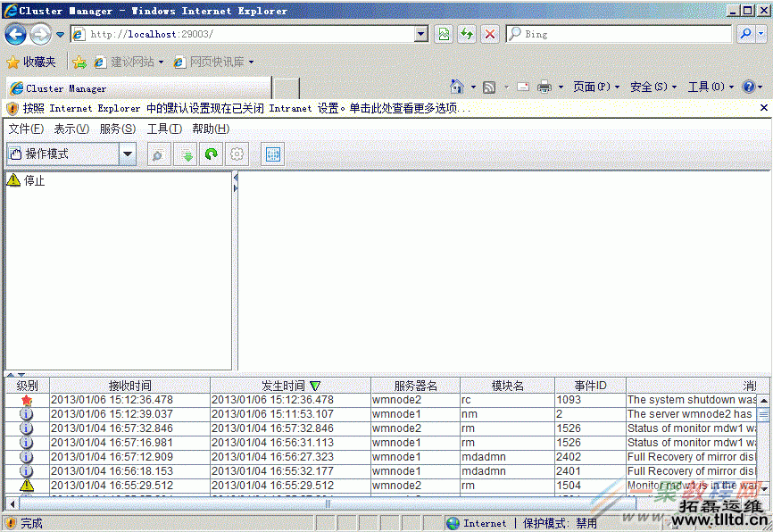The height and width of the screenshot is (532, 773).
Task: Click the grid view icon at toolbar end
Action: [272, 154]
